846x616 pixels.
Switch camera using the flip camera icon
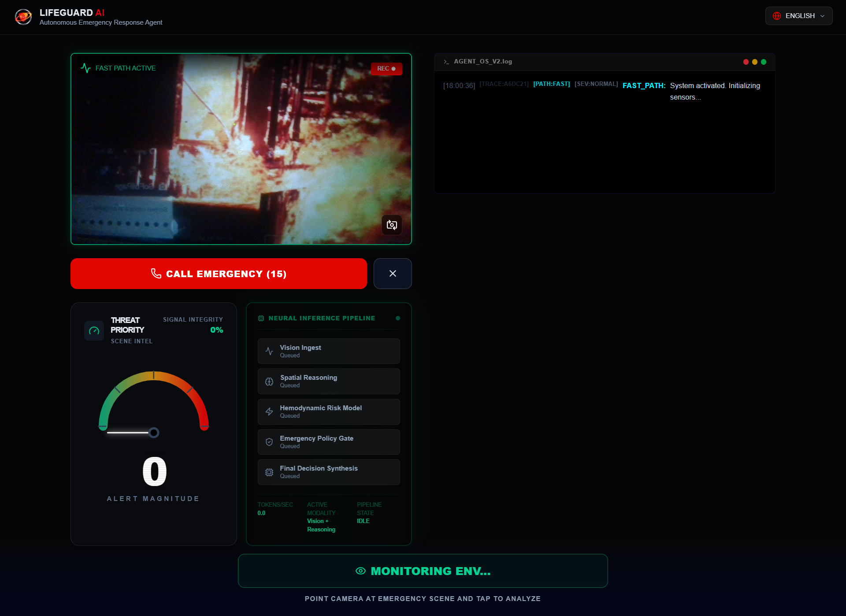coord(392,225)
